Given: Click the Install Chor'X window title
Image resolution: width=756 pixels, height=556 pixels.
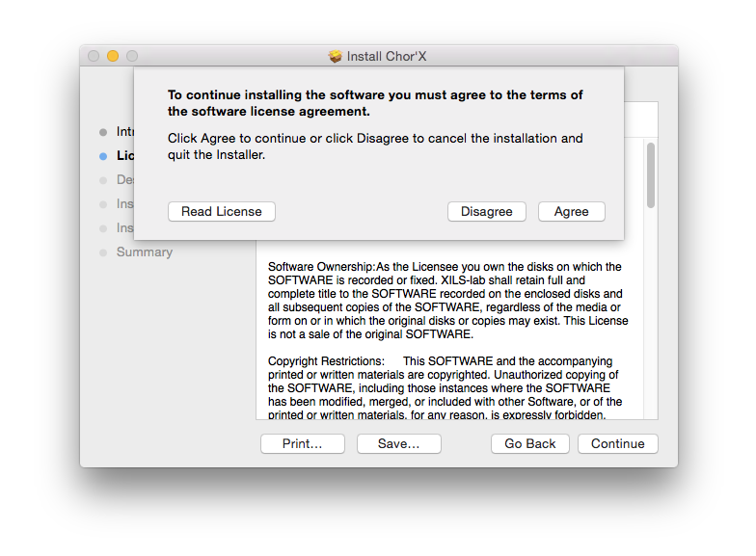Looking at the screenshot, I should point(386,56).
